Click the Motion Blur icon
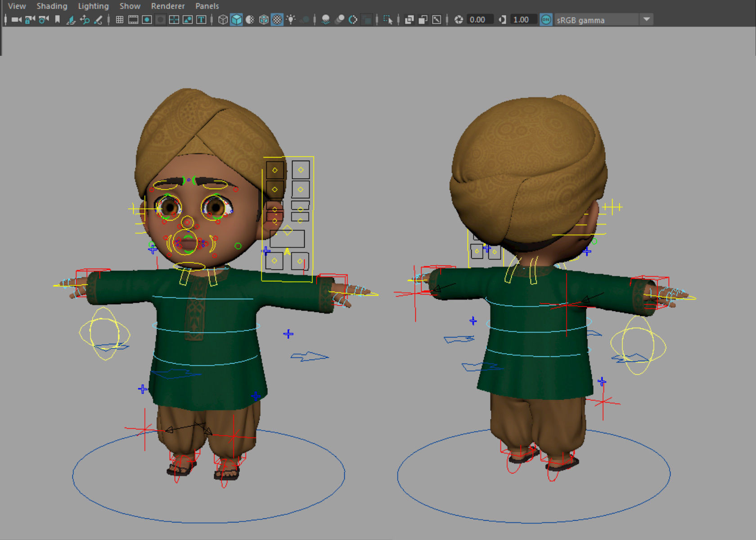The width and height of the screenshot is (756, 540). point(340,19)
